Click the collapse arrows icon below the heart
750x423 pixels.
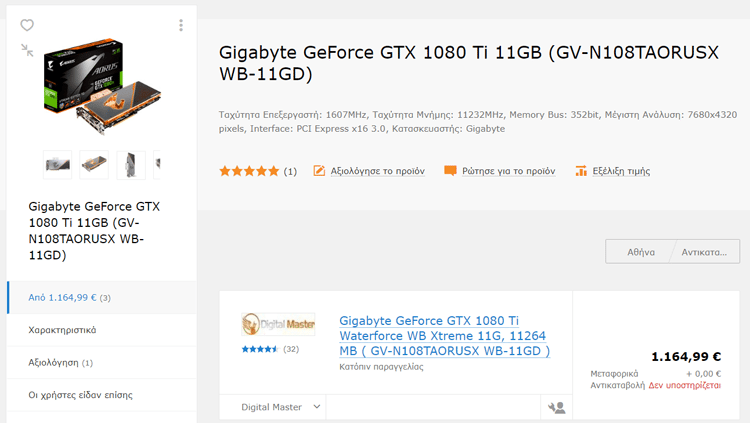[x=27, y=50]
